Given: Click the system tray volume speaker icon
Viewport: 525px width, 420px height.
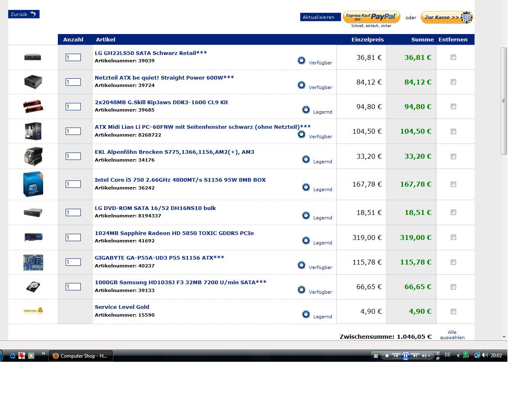Looking at the screenshot, I should pos(485,355).
